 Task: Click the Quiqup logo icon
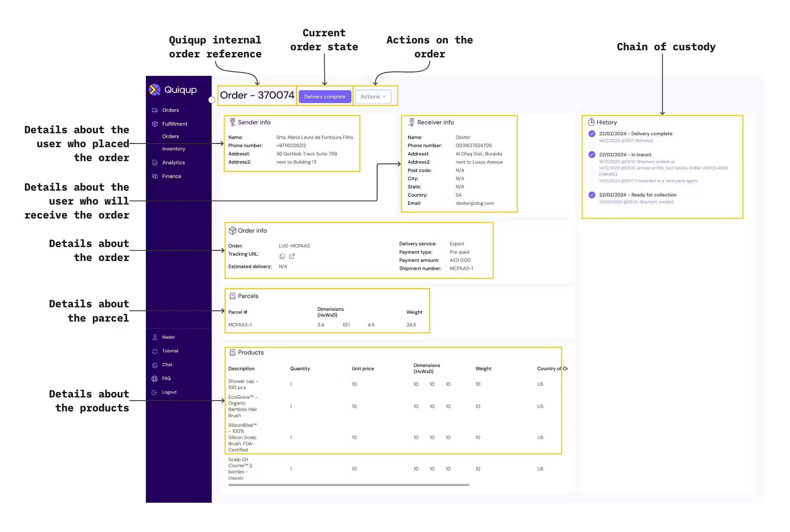coord(155,90)
